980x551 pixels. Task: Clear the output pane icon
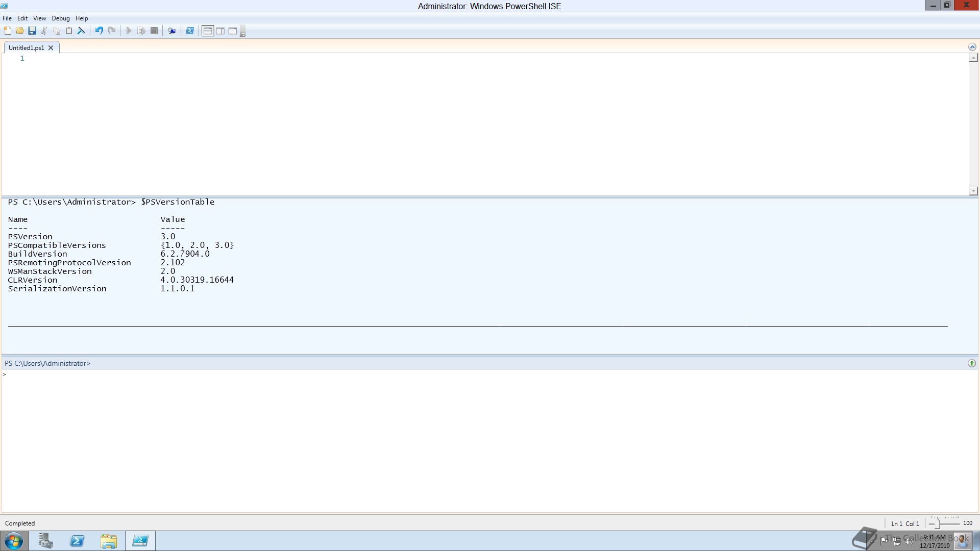coord(81,31)
